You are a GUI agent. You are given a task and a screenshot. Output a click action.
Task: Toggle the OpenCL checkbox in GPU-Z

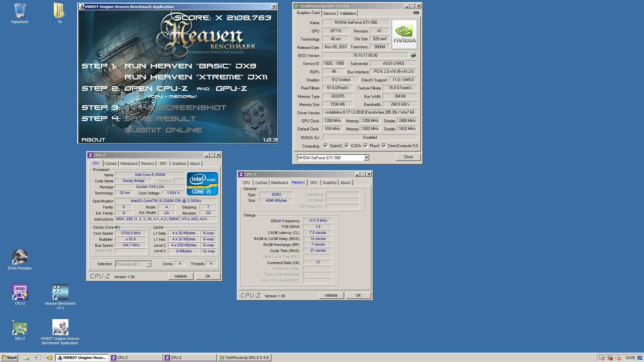point(325,146)
